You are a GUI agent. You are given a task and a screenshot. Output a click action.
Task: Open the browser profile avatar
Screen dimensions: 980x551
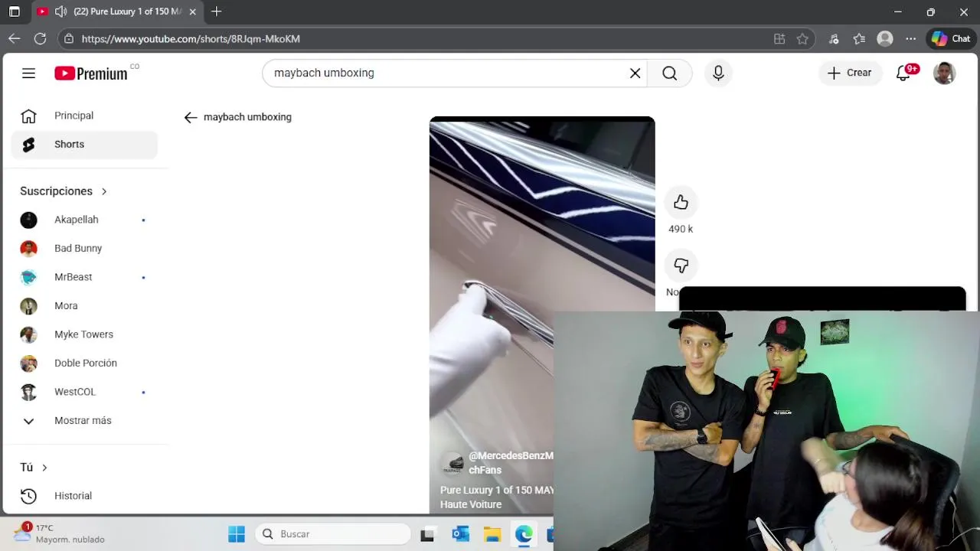point(885,38)
